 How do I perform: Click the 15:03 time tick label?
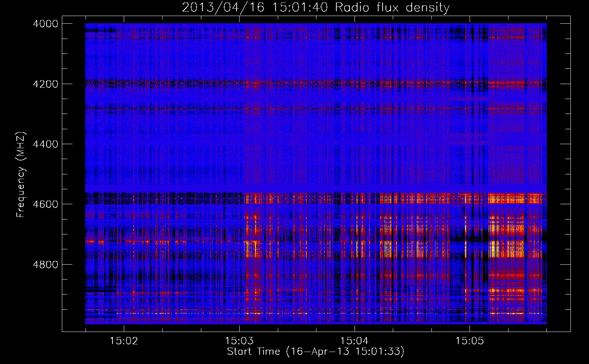(x=239, y=341)
